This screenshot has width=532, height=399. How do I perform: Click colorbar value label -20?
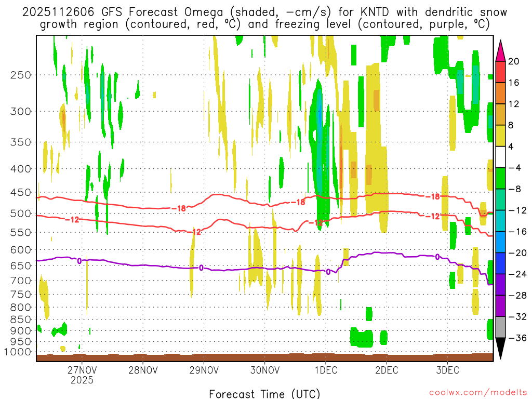tap(517, 253)
